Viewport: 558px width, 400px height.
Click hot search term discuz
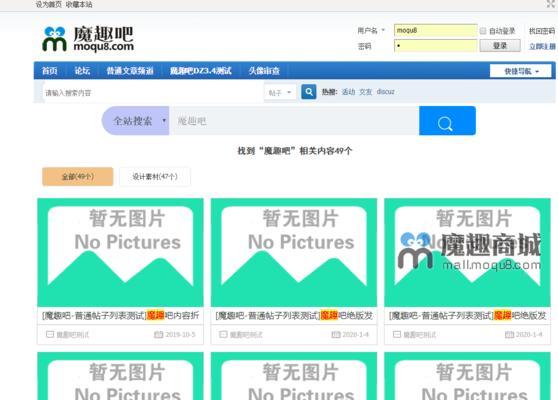coord(385,92)
